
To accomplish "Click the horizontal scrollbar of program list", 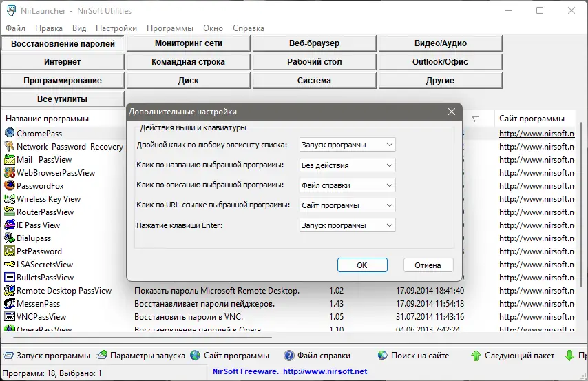I will pyautogui.click(x=143, y=338).
